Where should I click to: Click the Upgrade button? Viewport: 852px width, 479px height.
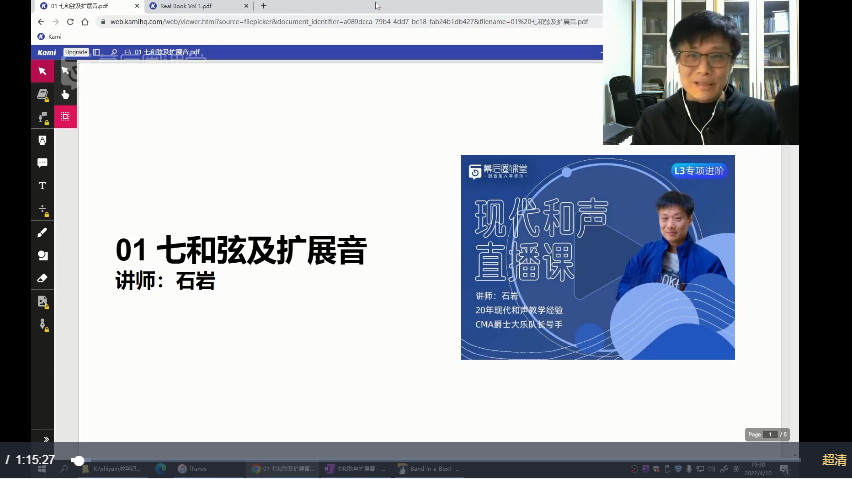[x=76, y=52]
